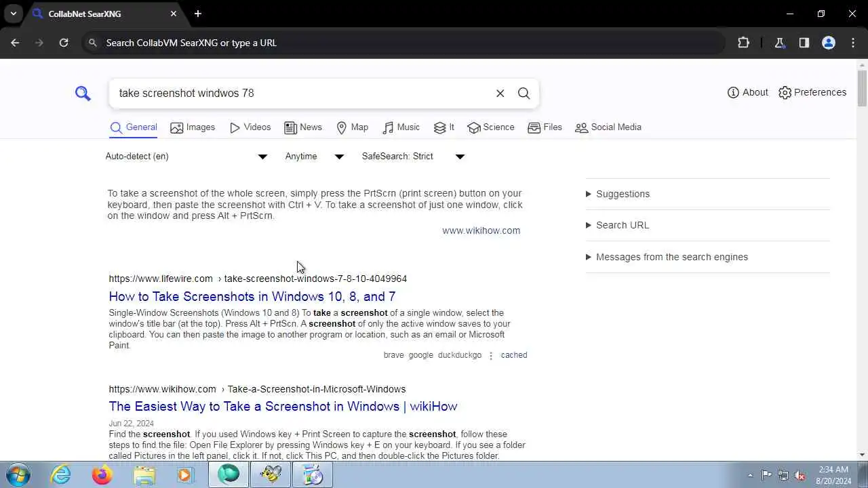The image size is (868, 488).
Task: Click the green globe browser taskbar icon
Action: (229, 474)
